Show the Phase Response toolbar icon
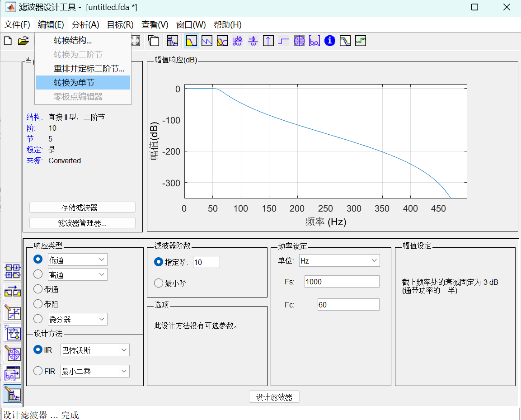This screenshot has height=420, width=521. tap(207, 41)
